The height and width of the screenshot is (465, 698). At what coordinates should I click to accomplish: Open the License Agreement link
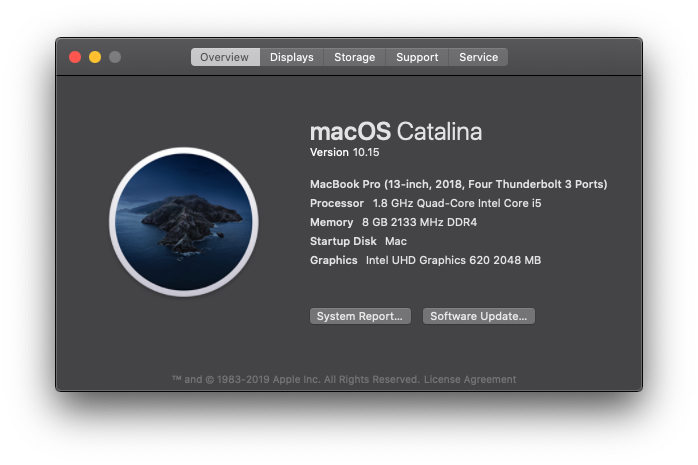point(470,380)
